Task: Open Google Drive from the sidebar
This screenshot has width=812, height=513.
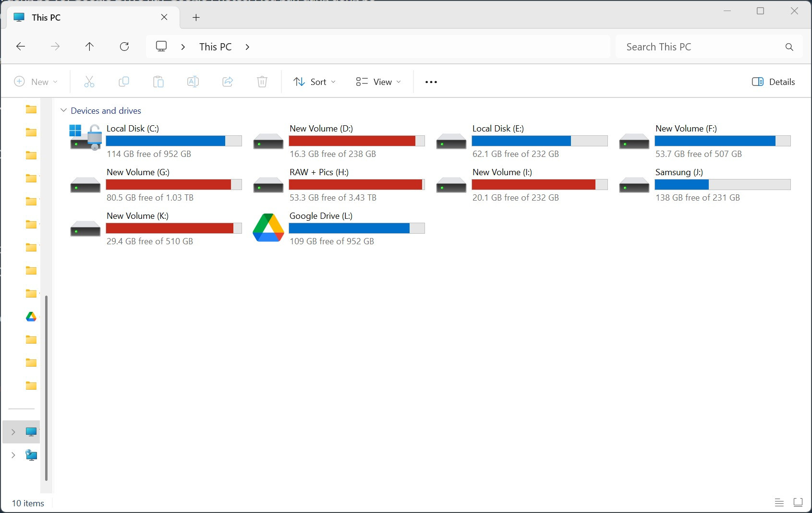Action: (31, 316)
